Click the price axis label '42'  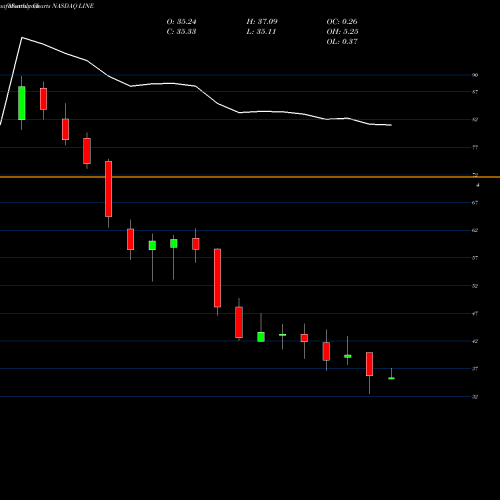pos(475,341)
